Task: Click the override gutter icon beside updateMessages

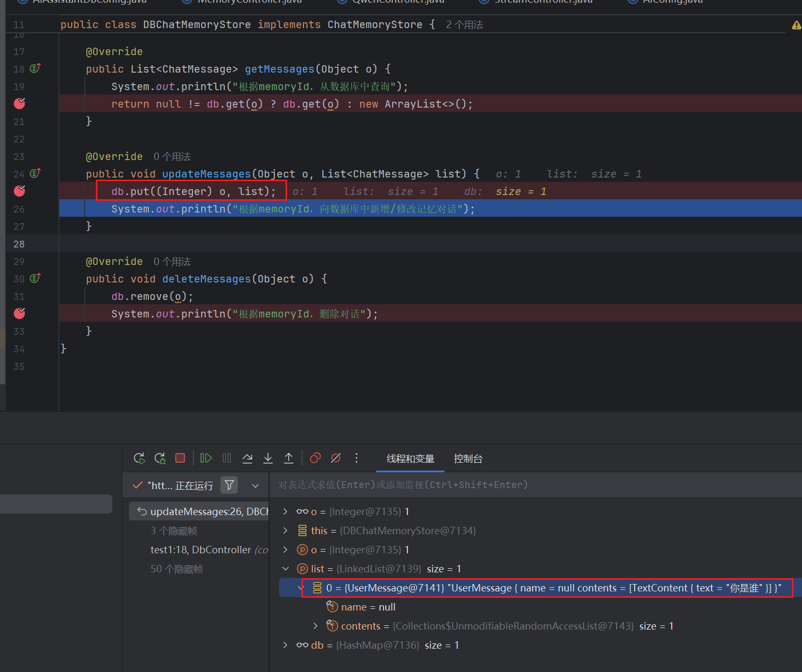Action: tap(35, 173)
